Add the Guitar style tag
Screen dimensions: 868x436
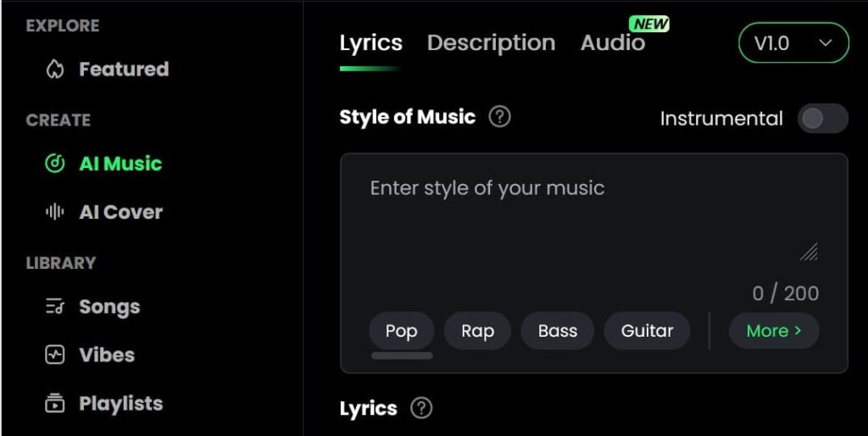[x=647, y=331]
